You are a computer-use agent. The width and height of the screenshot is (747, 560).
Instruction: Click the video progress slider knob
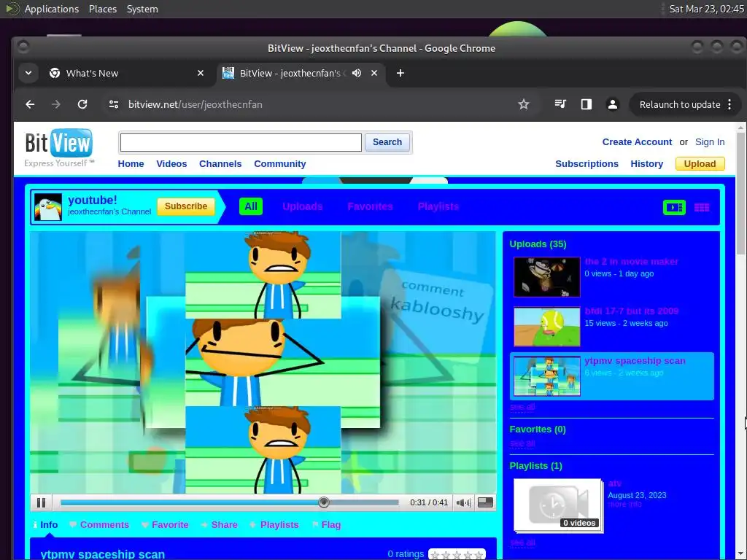[x=323, y=502]
